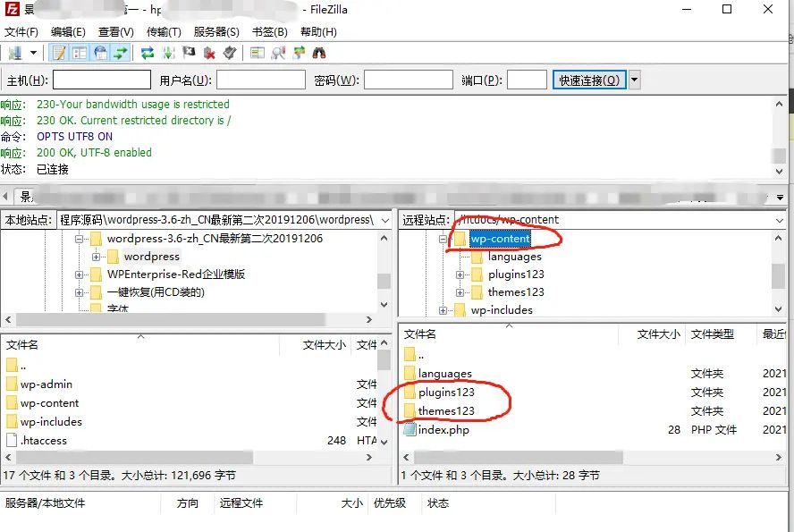
Task: Expand the local site path dropdown
Action: tap(385, 220)
